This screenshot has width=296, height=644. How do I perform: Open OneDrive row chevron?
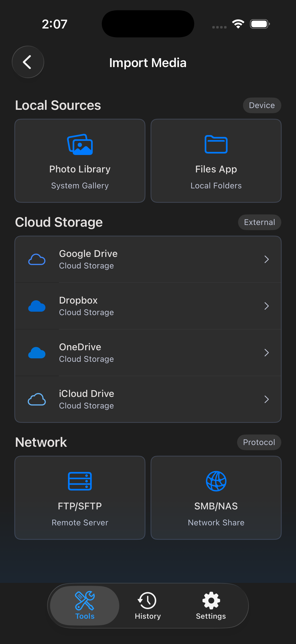point(267,352)
